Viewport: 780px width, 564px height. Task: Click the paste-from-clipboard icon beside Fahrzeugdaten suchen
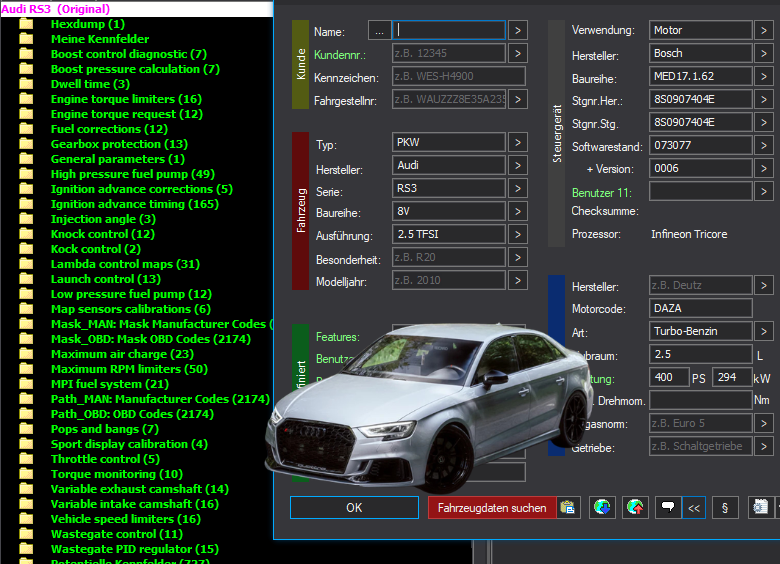tap(568, 507)
